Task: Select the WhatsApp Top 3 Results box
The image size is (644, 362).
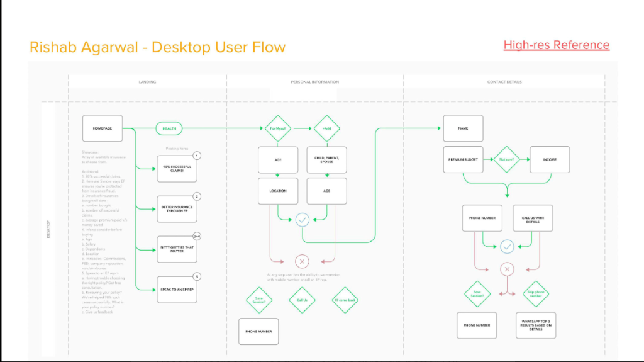Action: [x=536, y=325]
